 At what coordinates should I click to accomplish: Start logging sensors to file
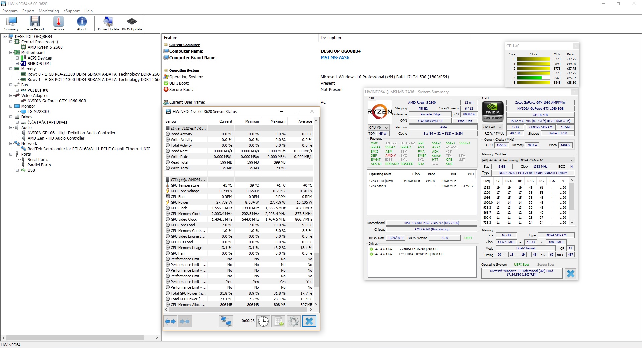tap(279, 321)
